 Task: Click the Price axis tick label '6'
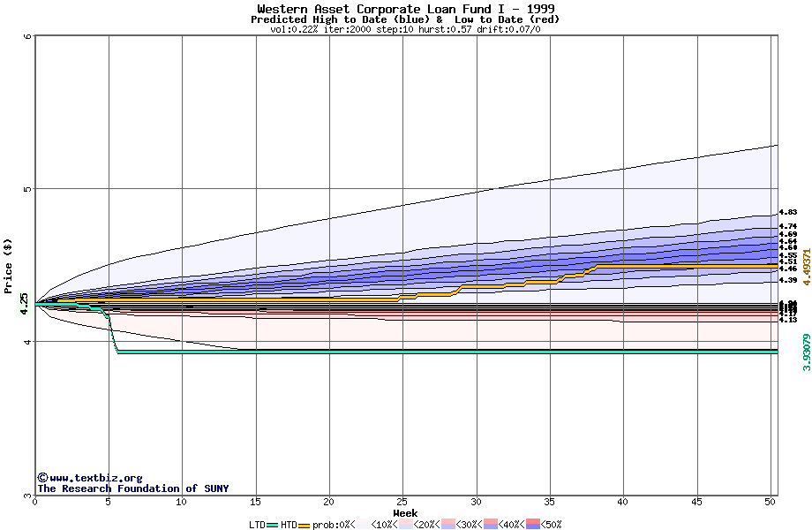point(28,36)
